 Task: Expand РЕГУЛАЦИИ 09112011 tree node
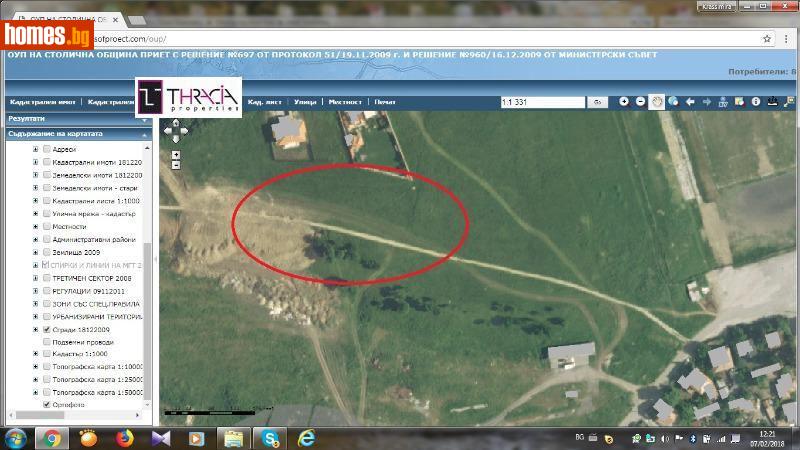coord(36,291)
